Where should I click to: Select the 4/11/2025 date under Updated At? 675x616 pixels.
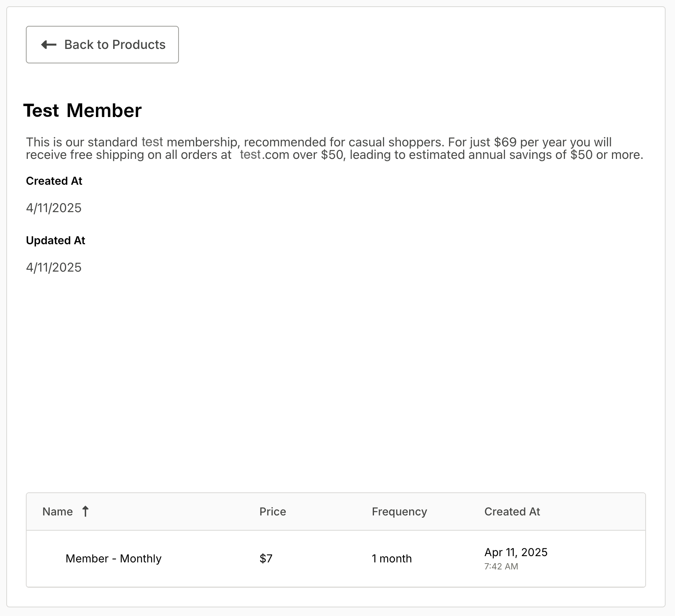point(54,267)
